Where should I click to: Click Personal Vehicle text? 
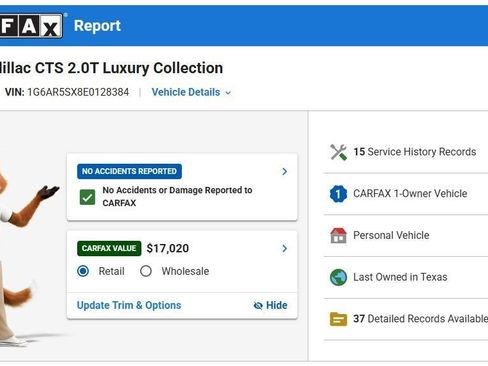pyautogui.click(x=391, y=235)
